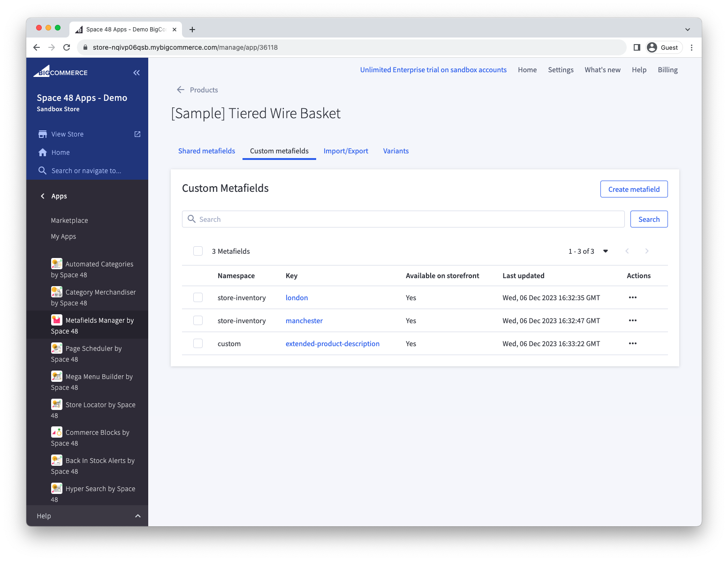
Task: Focus the metafields Search input
Action: (x=403, y=219)
